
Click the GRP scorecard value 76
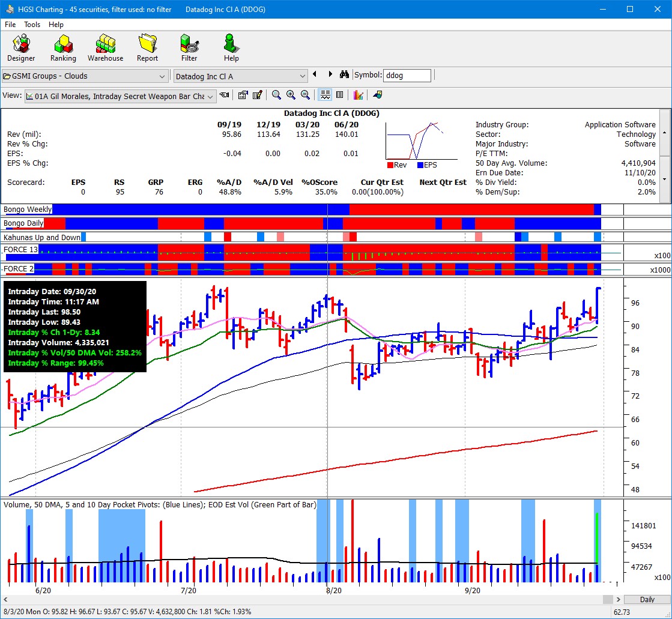(159, 192)
